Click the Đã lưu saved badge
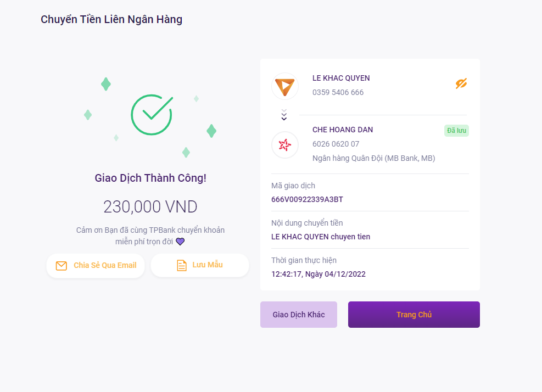 [456, 131]
